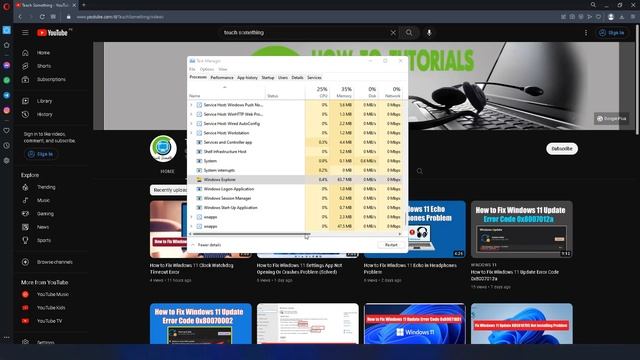Click Sign in button in left sidebar
This screenshot has width=640, height=360.
40,154
